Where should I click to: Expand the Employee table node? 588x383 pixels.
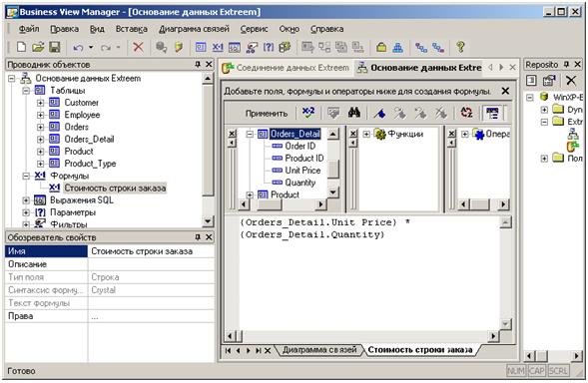pyautogui.click(x=40, y=115)
